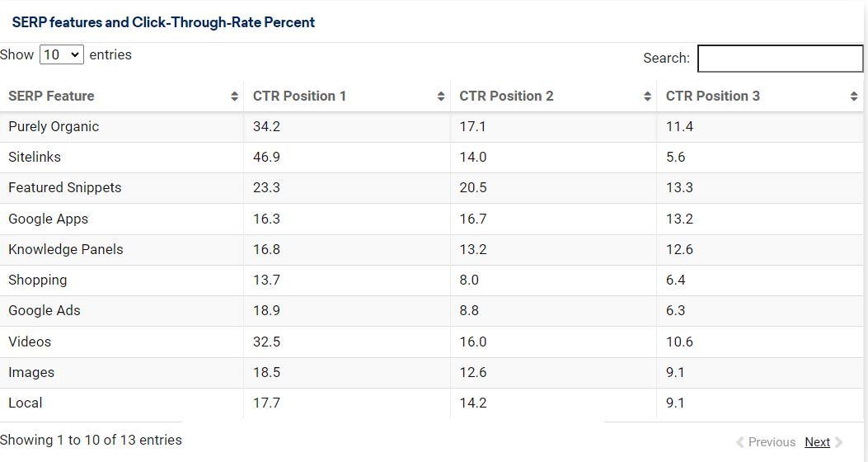Select the Purely Organic row label
The image size is (868, 462).
pos(54,126)
